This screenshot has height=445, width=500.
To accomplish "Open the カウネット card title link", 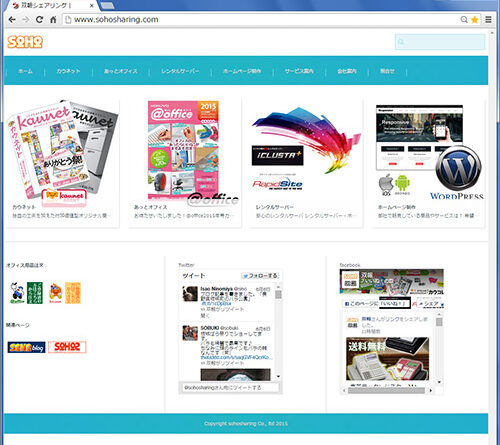I will click(24, 207).
